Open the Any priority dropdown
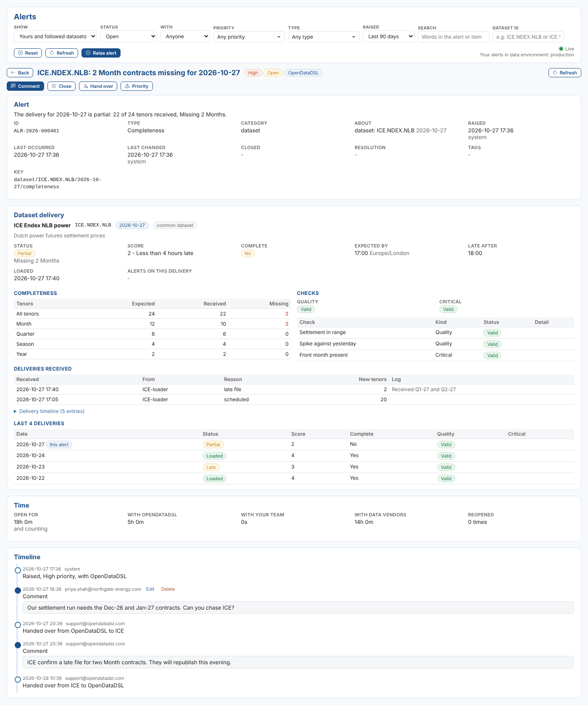 coord(249,37)
